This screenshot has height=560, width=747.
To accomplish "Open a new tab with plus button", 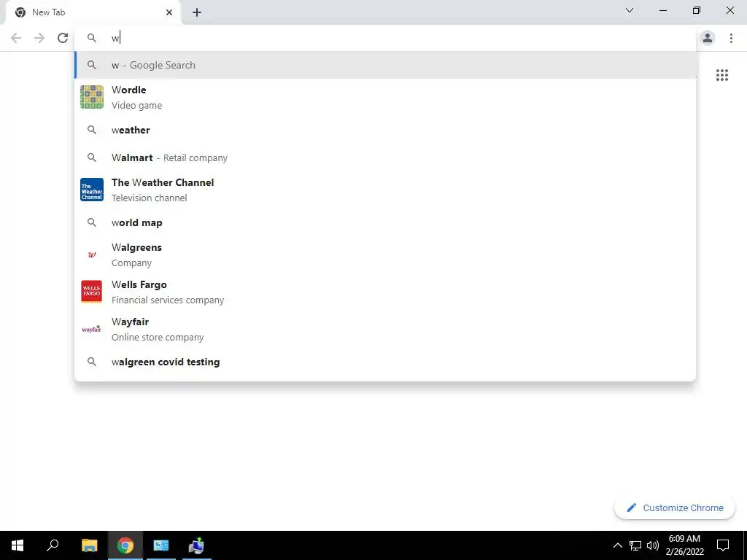I will coord(197,12).
